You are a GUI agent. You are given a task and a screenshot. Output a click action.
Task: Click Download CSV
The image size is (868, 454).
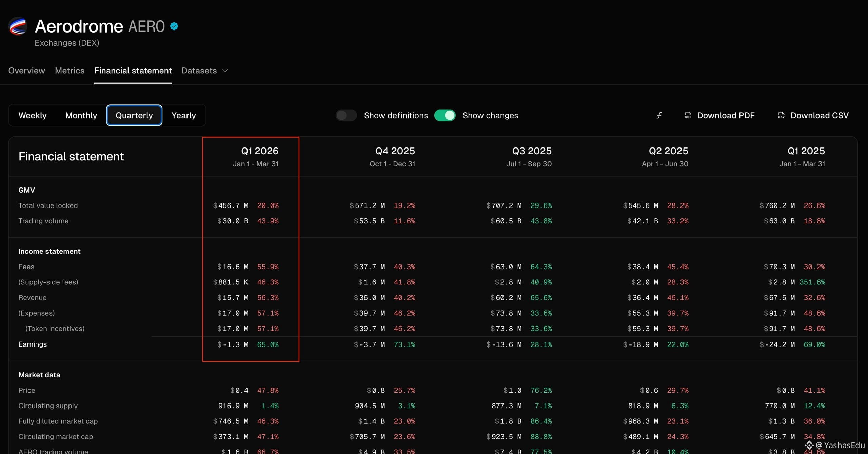click(x=813, y=115)
